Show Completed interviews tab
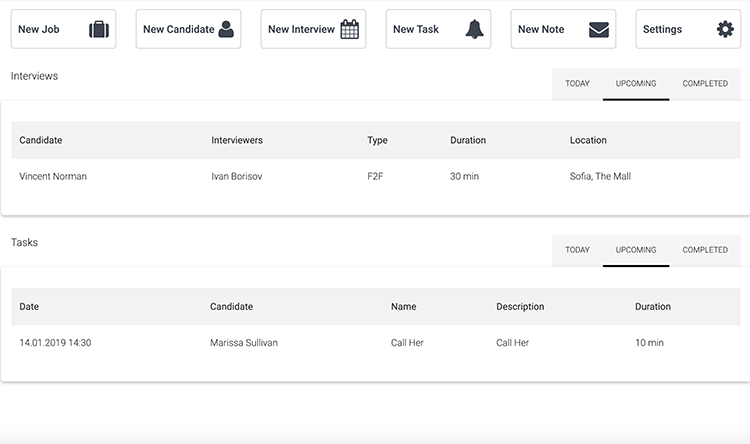The image size is (750, 444). (x=705, y=84)
